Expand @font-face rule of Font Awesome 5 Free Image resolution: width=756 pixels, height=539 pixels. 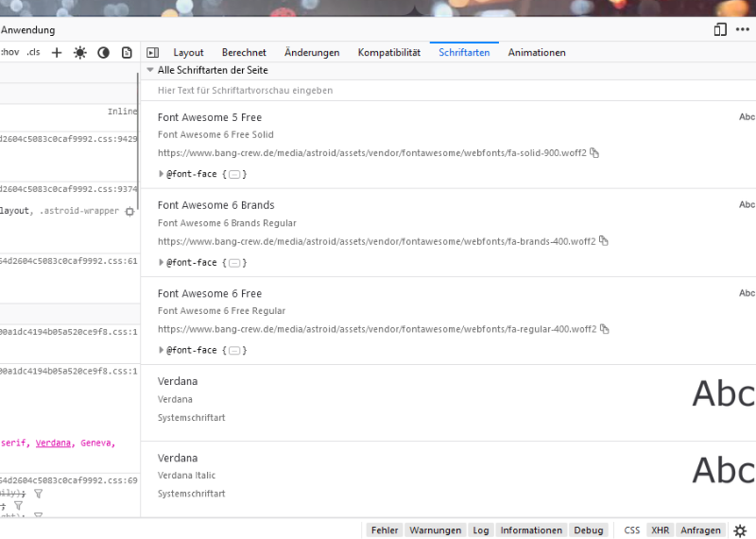click(x=161, y=174)
